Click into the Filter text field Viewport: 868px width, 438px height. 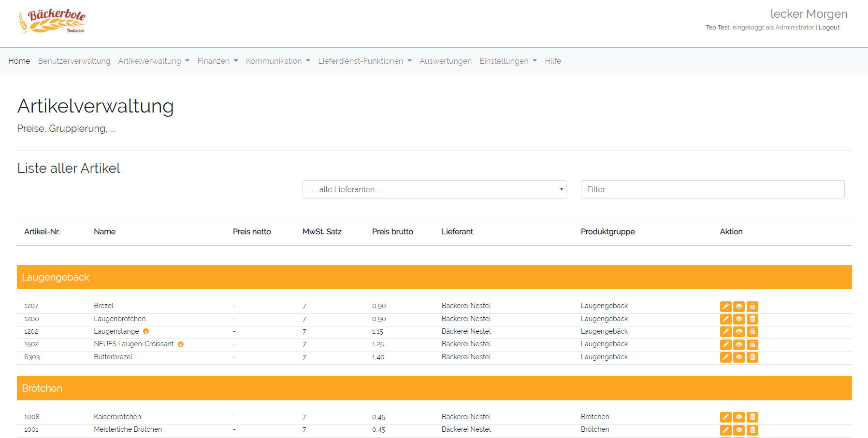click(712, 189)
